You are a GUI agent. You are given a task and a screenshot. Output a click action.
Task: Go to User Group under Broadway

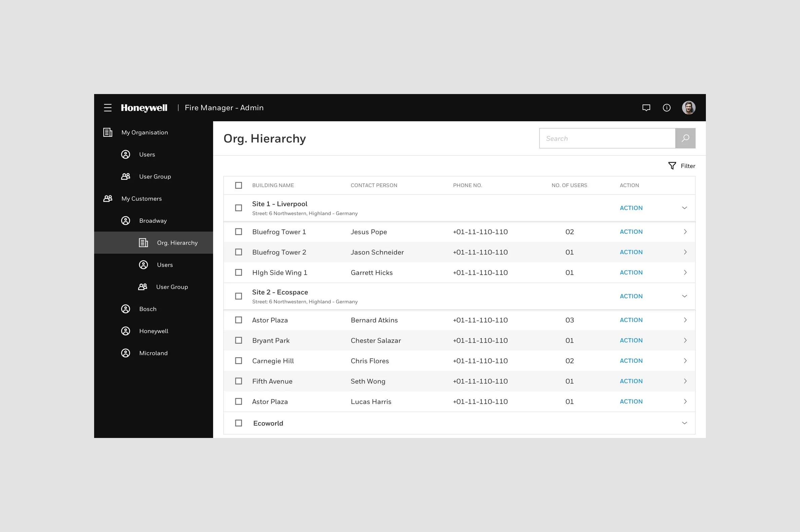point(171,287)
